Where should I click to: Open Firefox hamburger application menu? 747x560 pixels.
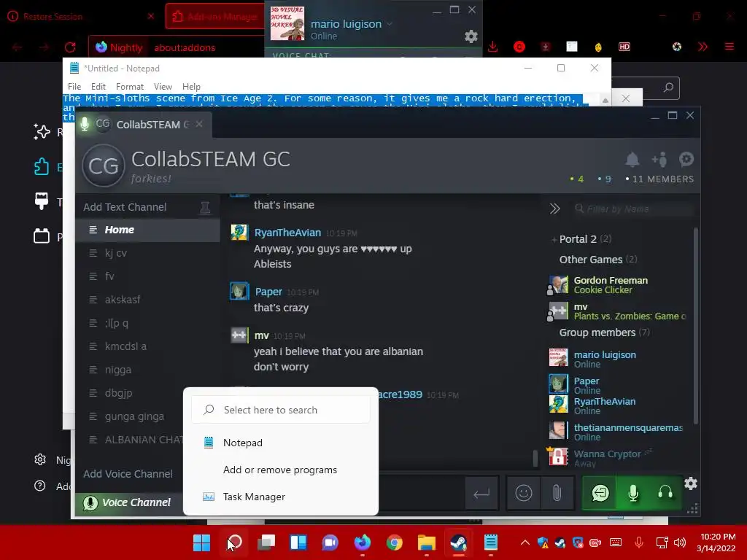coord(729,47)
